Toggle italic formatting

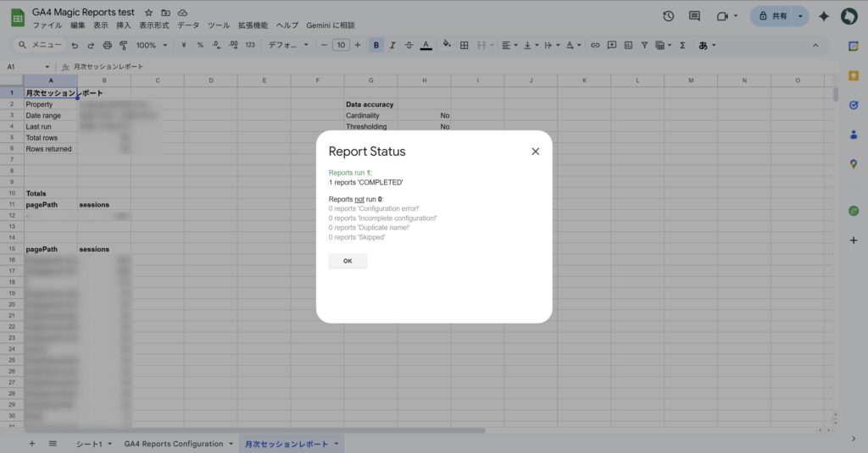click(x=392, y=46)
